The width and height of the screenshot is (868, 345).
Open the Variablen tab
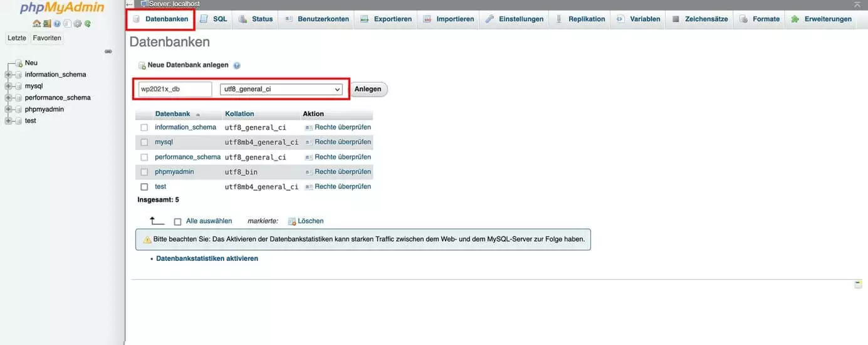click(638, 19)
